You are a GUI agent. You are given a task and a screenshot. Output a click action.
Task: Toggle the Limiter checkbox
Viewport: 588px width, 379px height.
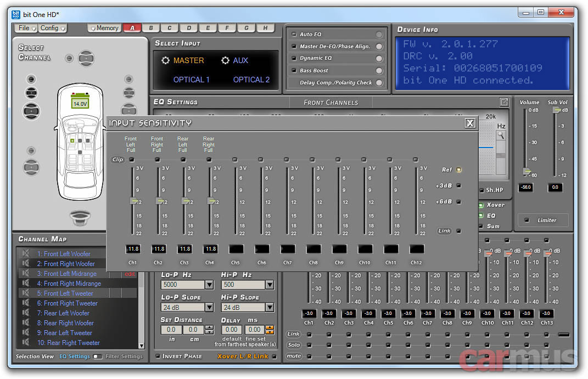coord(527,220)
